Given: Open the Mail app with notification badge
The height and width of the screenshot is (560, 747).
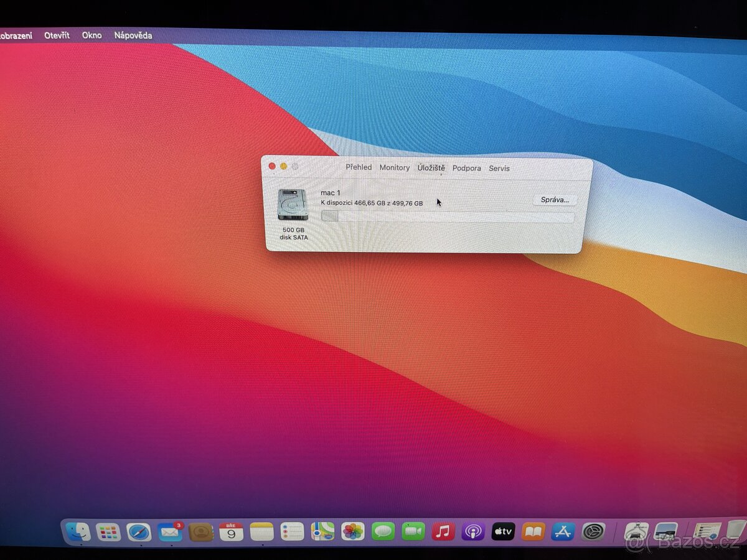Looking at the screenshot, I should [168, 532].
